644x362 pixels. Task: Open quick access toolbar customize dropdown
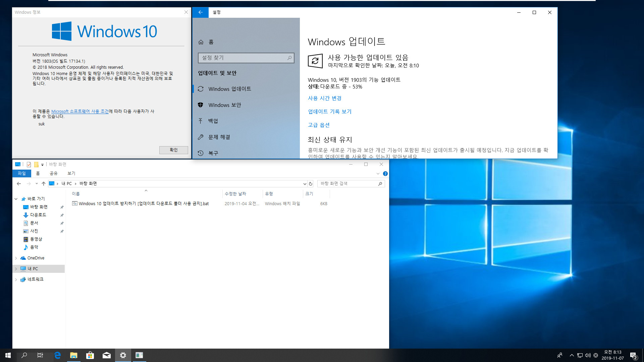tap(43, 165)
